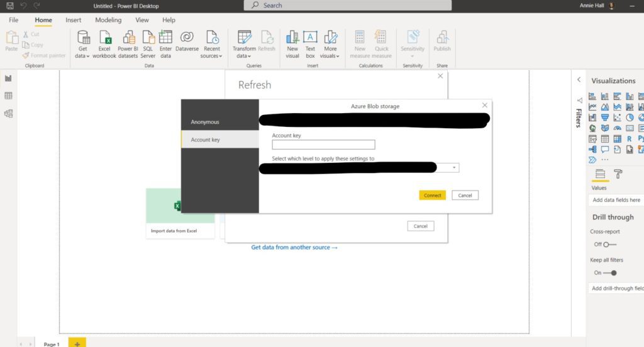Viewport: 644px width, 347px height.
Task: Select the R script visual
Action: (629, 139)
